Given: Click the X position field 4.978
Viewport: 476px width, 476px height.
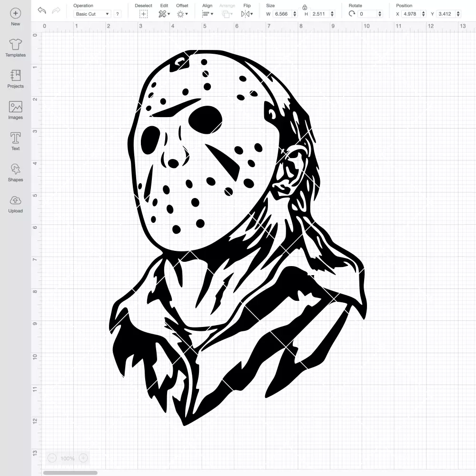Looking at the screenshot, I should (411, 14).
